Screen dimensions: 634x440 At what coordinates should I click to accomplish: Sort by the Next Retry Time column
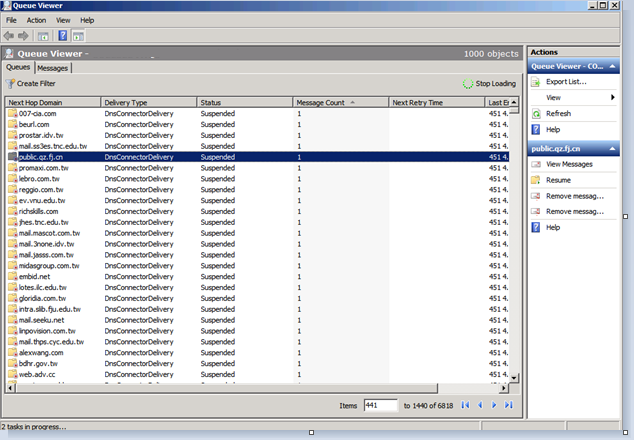[x=437, y=103]
